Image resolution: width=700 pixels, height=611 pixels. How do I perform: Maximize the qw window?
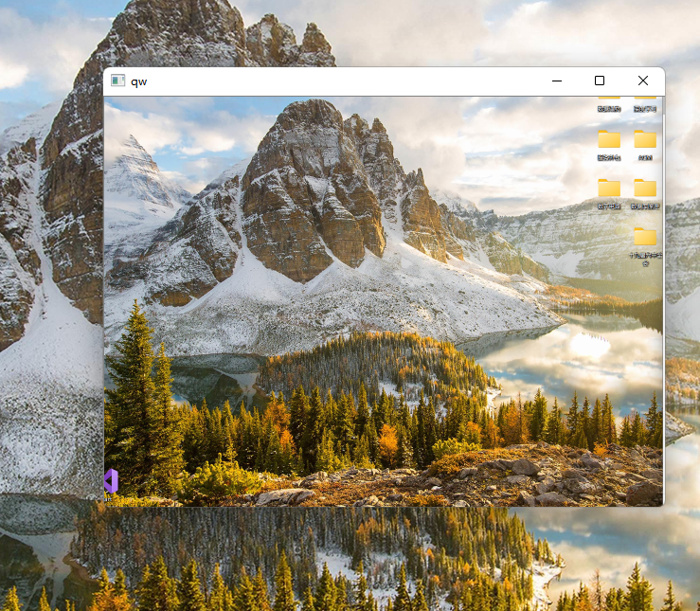click(600, 81)
